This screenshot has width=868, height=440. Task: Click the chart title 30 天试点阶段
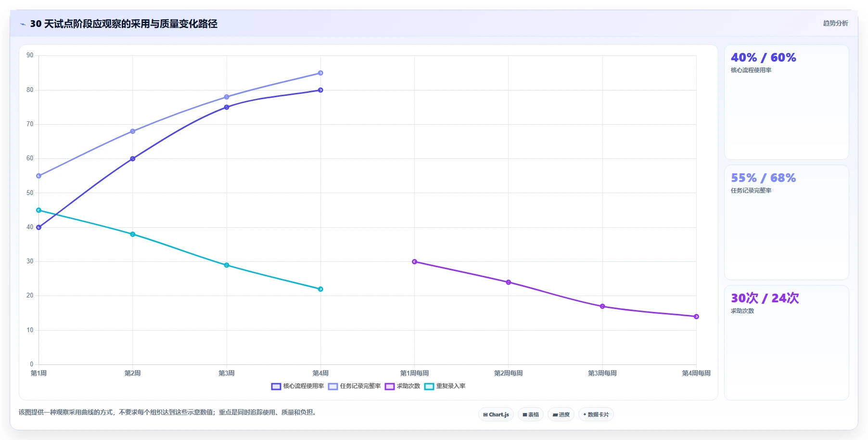point(124,24)
